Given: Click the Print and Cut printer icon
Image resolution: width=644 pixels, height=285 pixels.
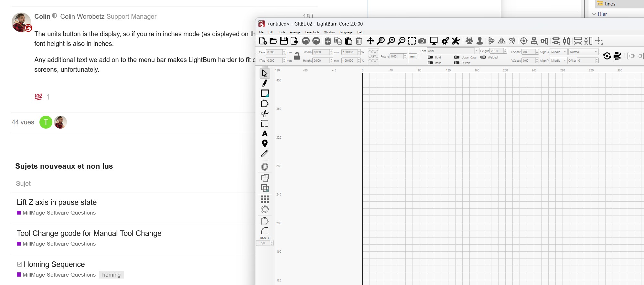Looking at the screenshot, I should point(618,56).
